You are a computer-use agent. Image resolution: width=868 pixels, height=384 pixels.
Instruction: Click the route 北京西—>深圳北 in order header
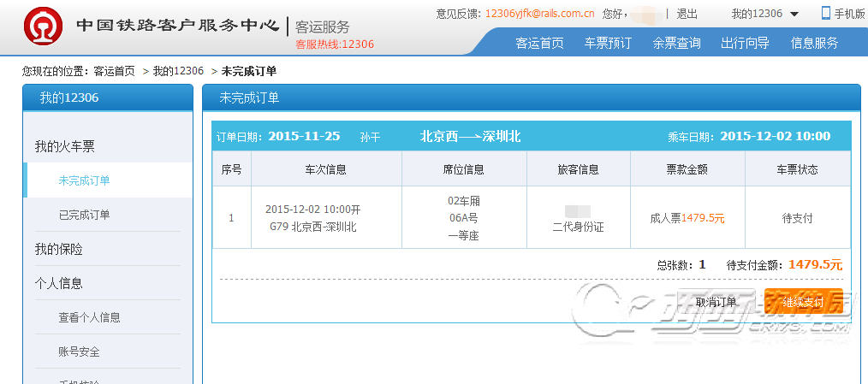coord(470,136)
